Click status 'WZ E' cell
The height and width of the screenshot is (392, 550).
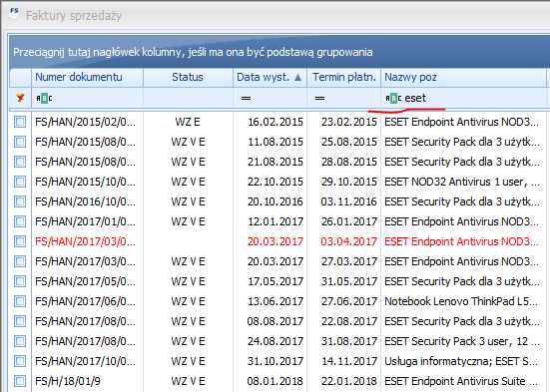pyautogui.click(x=188, y=122)
